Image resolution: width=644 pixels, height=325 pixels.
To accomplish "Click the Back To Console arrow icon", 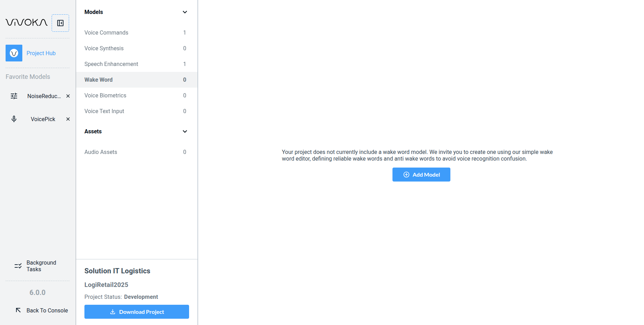I will [x=18, y=310].
